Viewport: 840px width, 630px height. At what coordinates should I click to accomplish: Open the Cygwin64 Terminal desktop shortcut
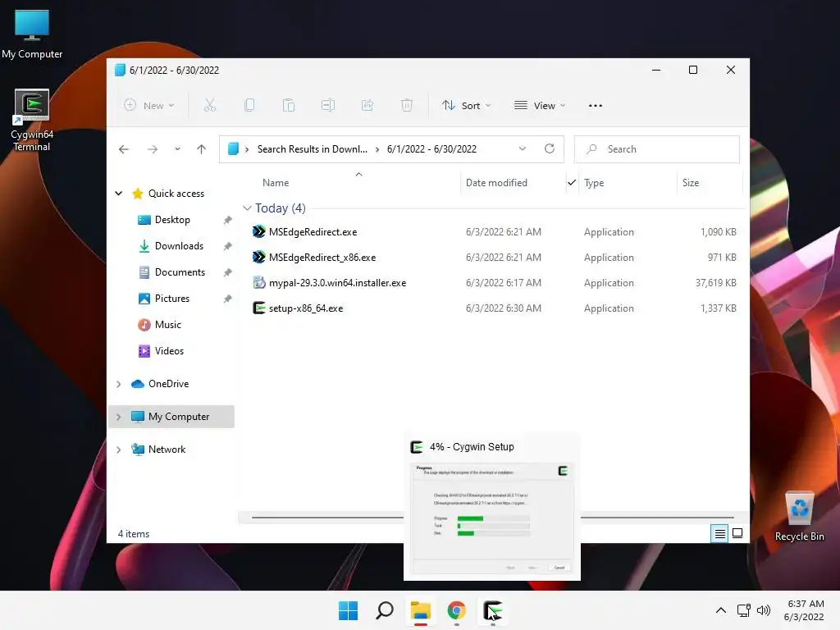[32, 121]
